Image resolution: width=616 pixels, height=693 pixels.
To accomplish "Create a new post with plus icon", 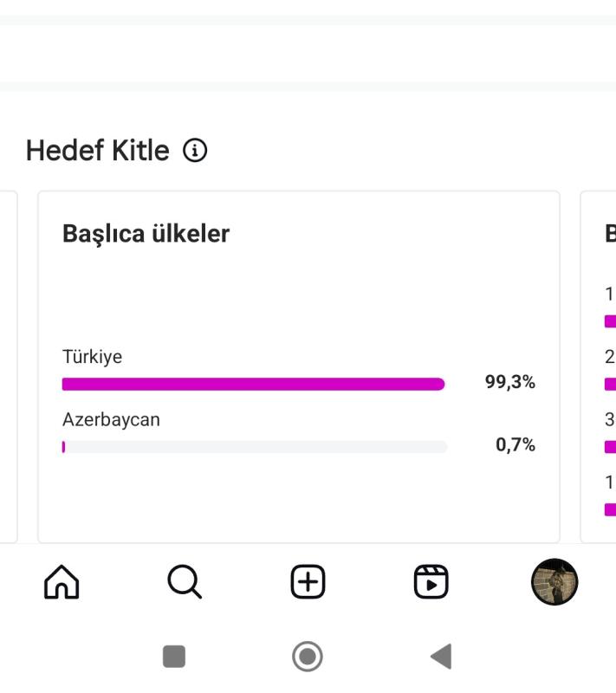I will [x=308, y=581].
